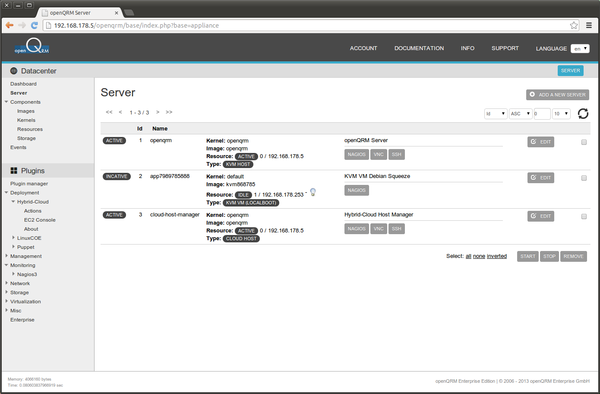Click the 'none' selection link
The width and height of the screenshot is (600, 394).
pyautogui.click(x=479, y=256)
